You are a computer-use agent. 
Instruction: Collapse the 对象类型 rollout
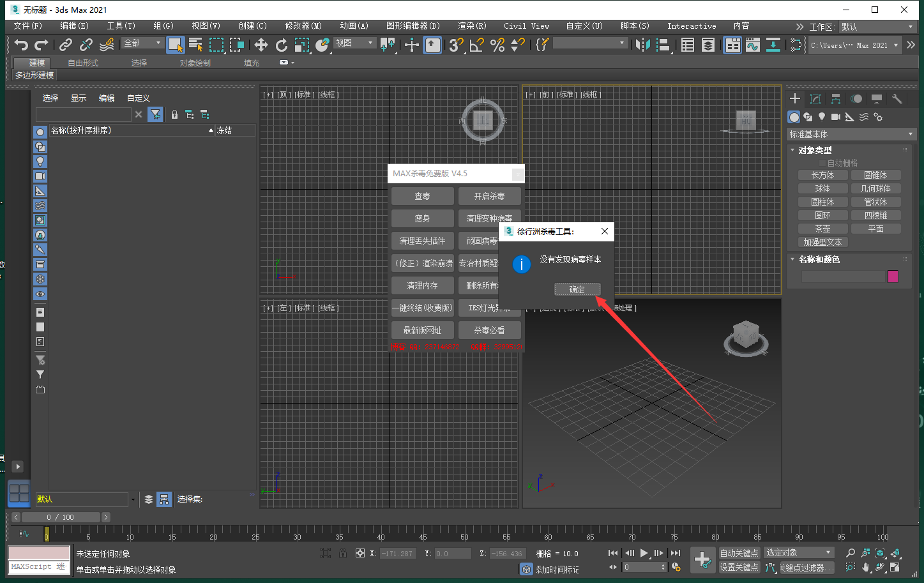[x=815, y=150]
